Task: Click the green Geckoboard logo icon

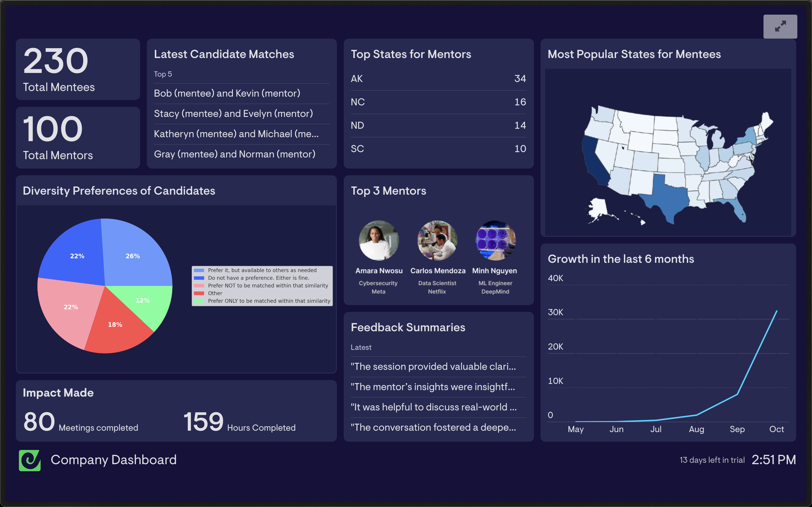Action: point(30,460)
